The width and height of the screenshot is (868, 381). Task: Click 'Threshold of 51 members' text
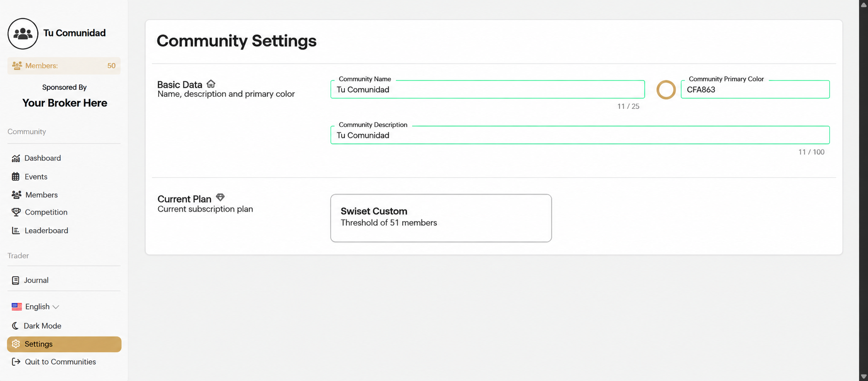[389, 223]
